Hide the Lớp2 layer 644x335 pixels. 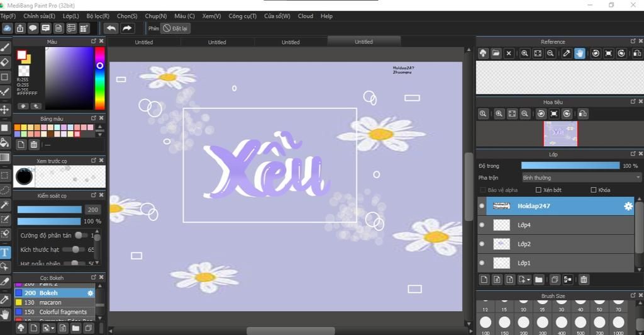[x=482, y=244]
